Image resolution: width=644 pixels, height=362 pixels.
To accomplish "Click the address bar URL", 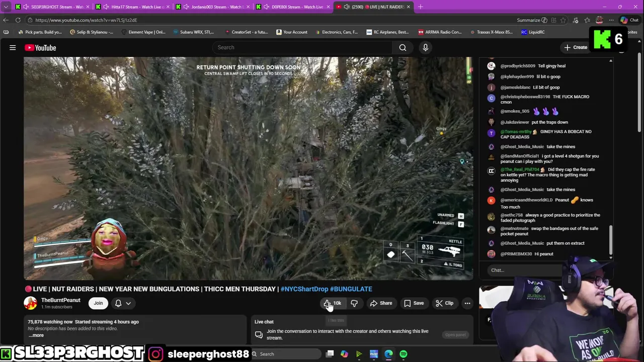I will (x=86, y=20).
